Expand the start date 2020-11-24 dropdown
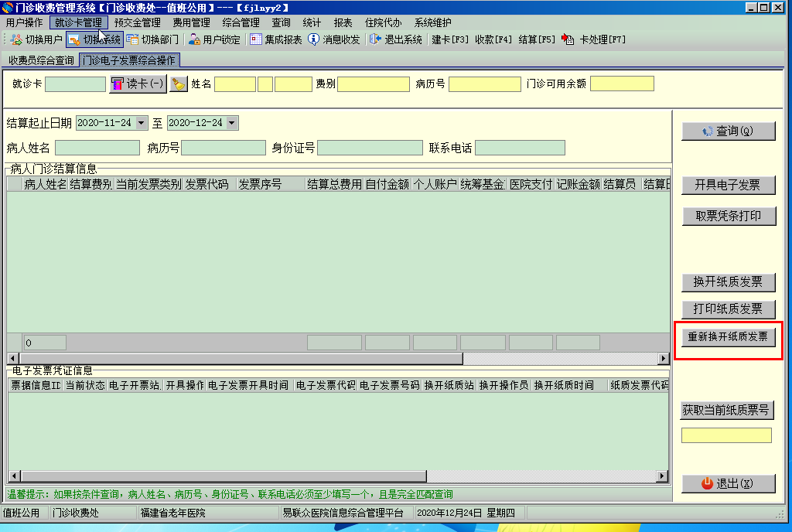The width and height of the screenshot is (792, 532). 141,123
